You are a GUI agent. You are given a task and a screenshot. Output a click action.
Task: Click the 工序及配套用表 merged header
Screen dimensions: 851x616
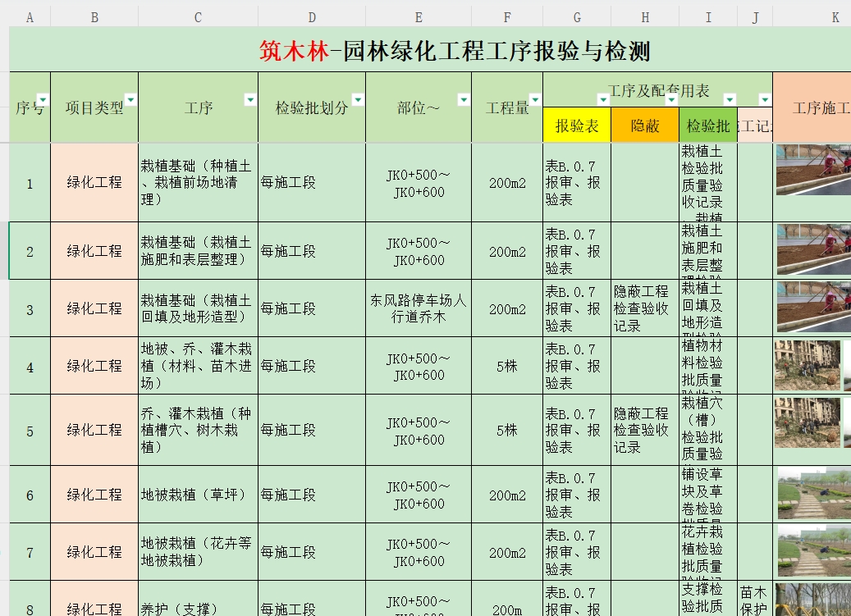coord(658,90)
